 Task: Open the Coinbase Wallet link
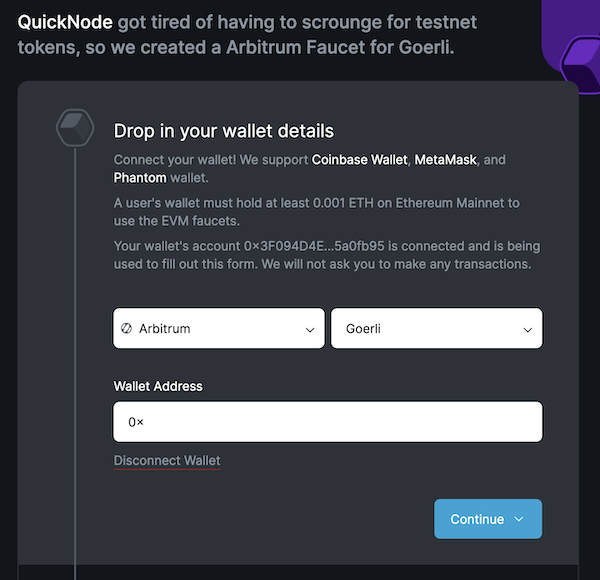359,160
